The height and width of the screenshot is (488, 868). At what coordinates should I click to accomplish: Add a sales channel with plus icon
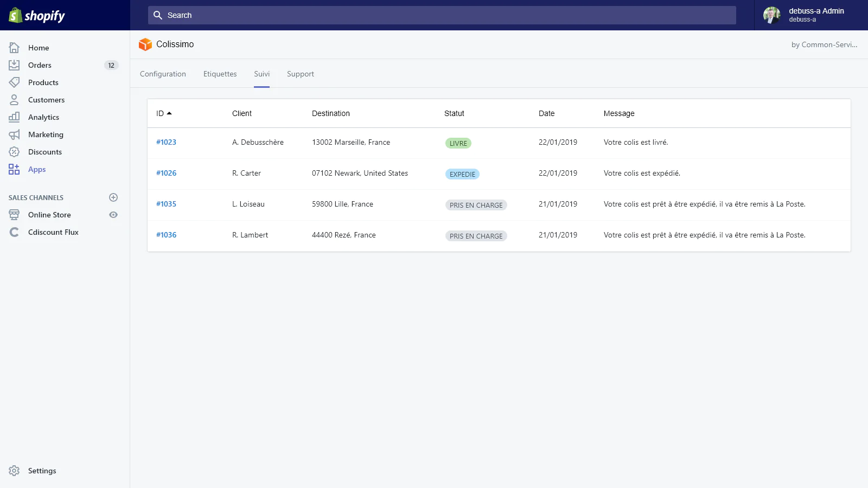tap(113, 197)
